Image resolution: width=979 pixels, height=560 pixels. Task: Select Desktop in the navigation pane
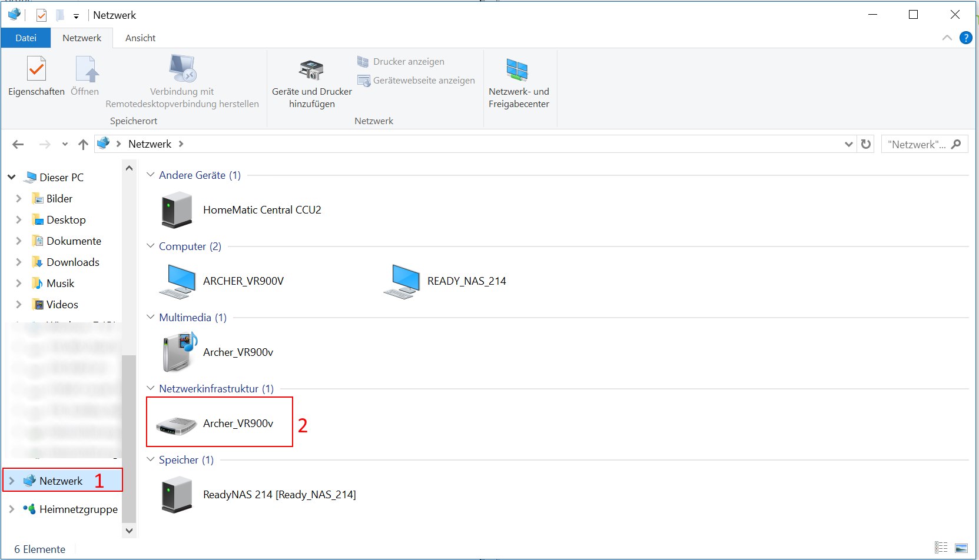click(x=66, y=219)
